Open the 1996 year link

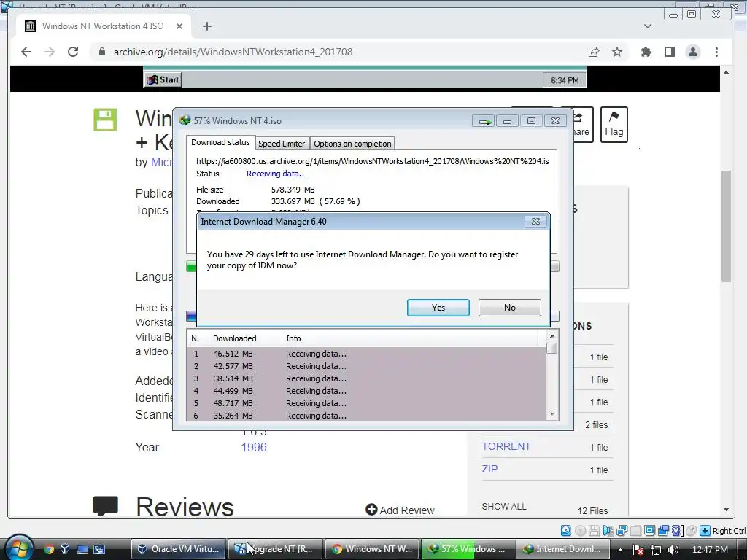click(x=254, y=447)
